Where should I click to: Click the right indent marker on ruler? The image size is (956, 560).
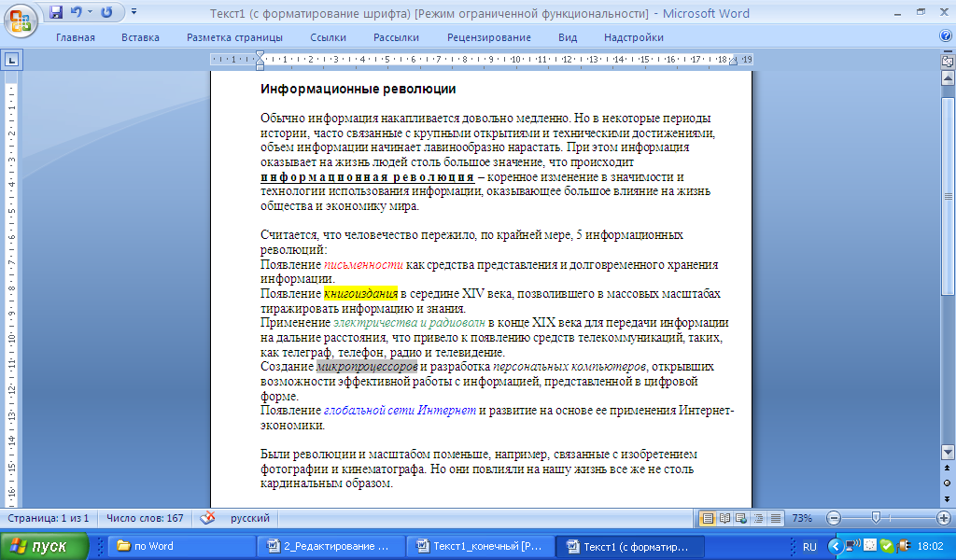pyautogui.click(x=733, y=62)
